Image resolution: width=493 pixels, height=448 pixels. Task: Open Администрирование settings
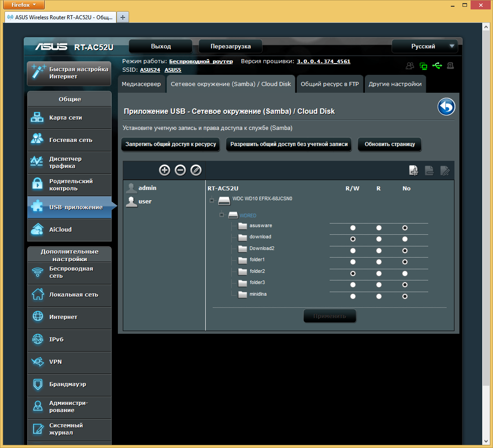coord(69,407)
